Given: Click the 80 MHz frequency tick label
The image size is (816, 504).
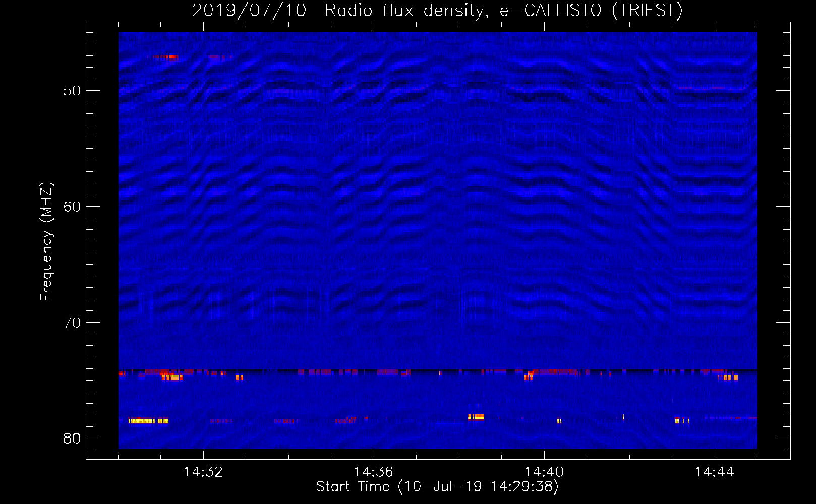Looking at the screenshot, I should tap(72, 438).
